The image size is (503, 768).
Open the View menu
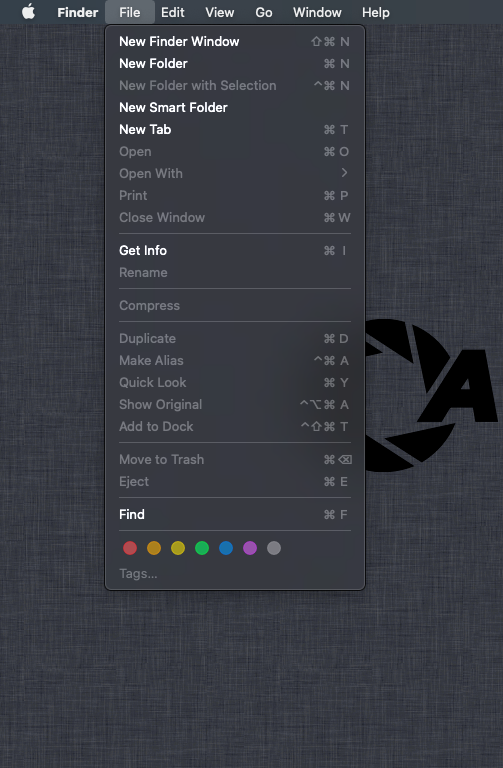coord(219,12)
